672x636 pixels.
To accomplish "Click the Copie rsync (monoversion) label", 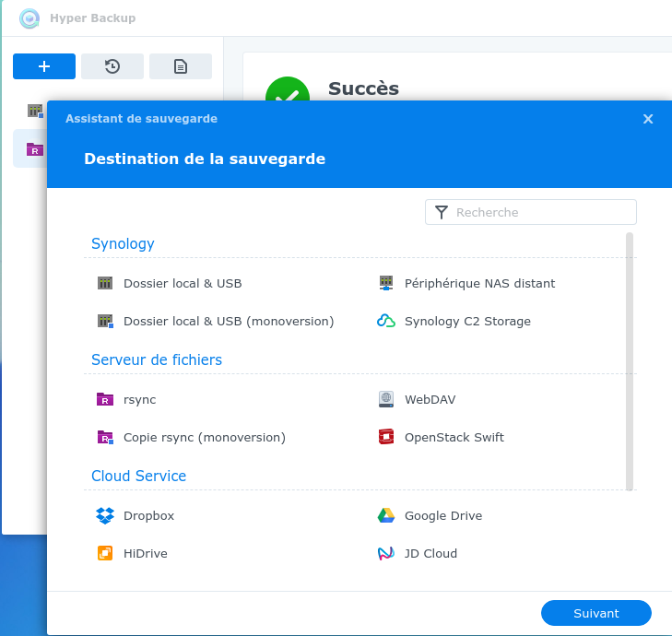I will click(x=205, y=438).
